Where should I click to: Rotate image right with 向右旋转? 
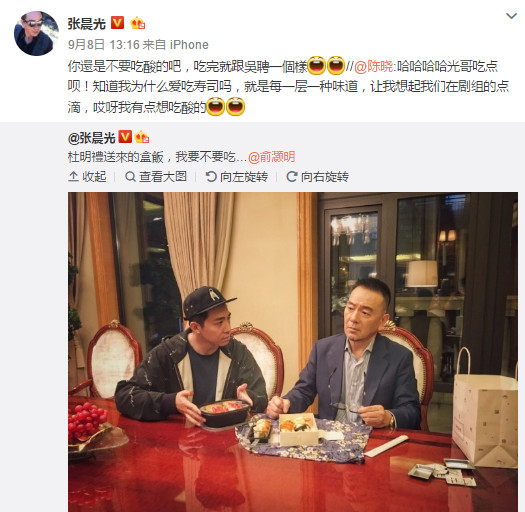coord(317,176)
